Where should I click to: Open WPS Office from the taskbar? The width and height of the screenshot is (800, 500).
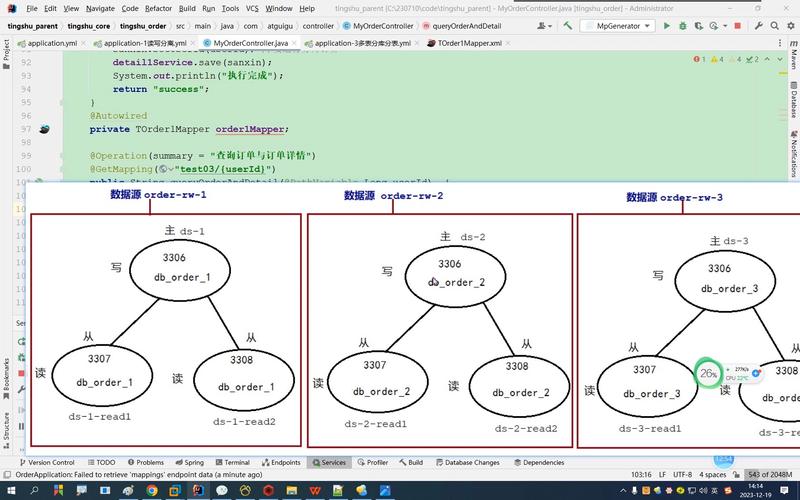pyautogui.click(x=315, y=491)
